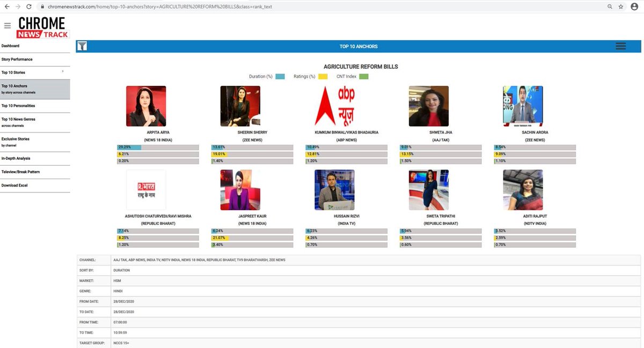The image size is (644, 348).
Task: Click the SWETA TRIPATHI name label
Action: point(441,216)
